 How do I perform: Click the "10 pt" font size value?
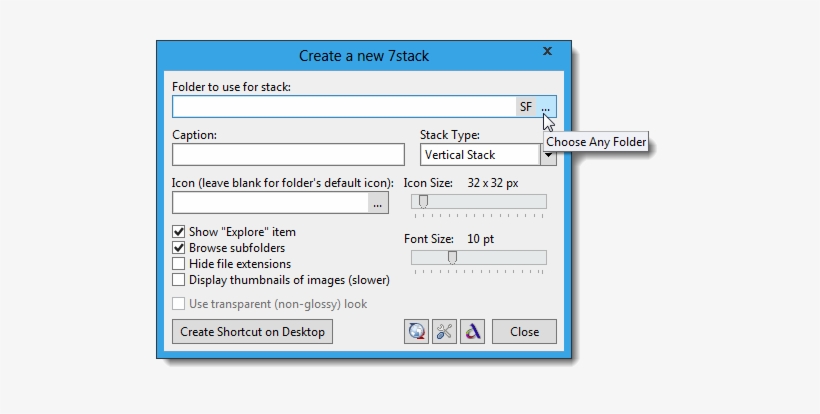(481, 239)
